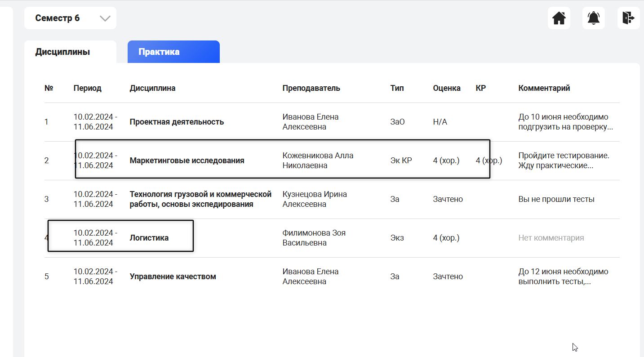
Task: Open the Маркетинговые исследования discipline
Action: (187, 161)
